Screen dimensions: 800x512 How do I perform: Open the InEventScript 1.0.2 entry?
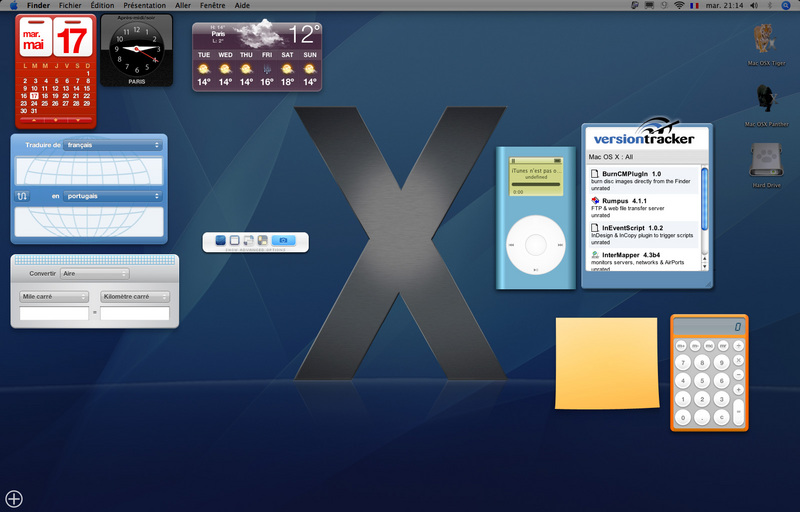(x=644, y=235)
